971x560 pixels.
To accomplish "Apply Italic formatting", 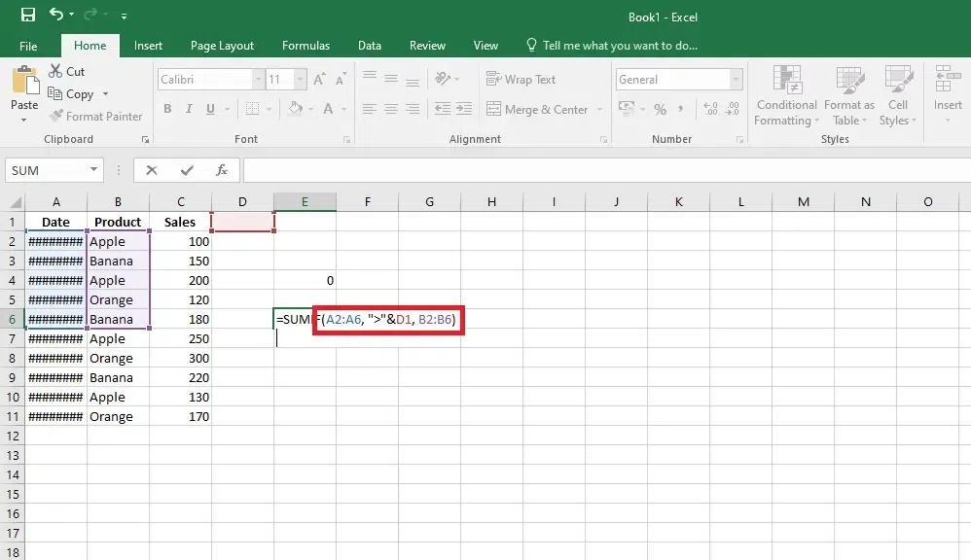I will 189,109.
